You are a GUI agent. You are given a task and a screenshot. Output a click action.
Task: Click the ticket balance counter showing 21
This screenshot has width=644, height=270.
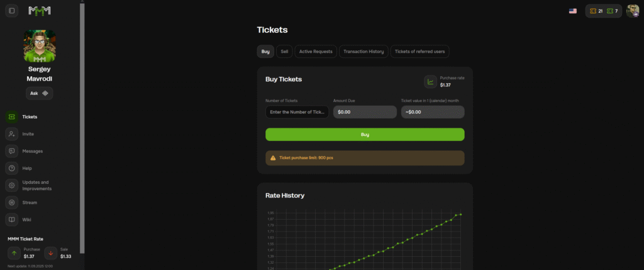[596, 11]
